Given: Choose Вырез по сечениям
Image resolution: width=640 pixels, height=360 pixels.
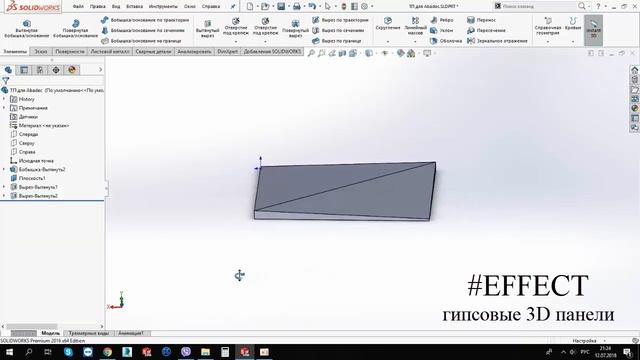Looking at the screenshot, I should (x=338, y=30).
